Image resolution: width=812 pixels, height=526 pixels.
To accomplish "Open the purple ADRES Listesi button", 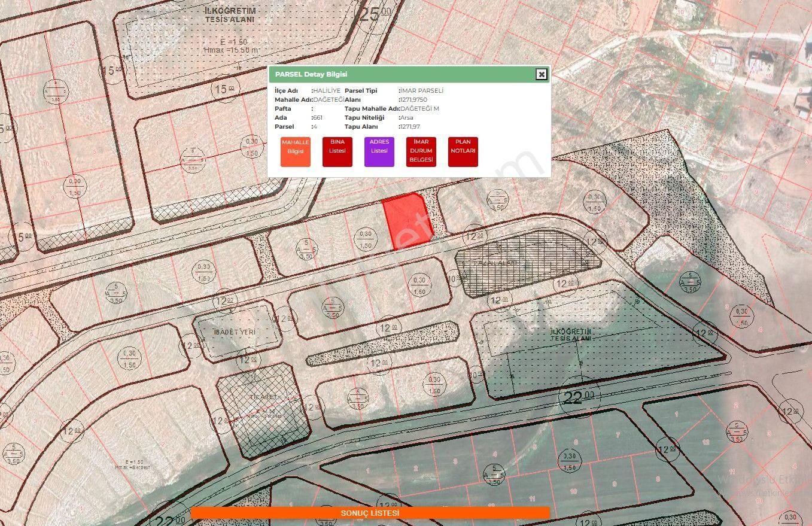I will (x=379, y=151).
